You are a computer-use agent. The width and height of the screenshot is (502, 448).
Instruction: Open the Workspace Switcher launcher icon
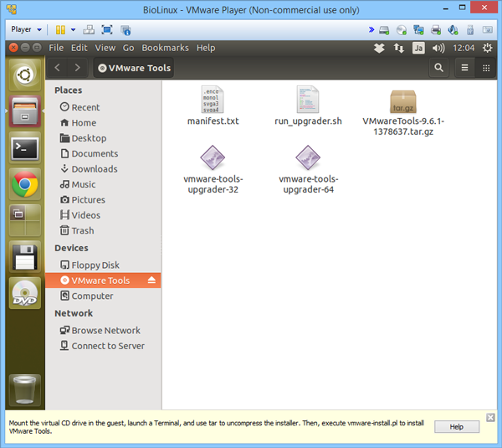25,220
